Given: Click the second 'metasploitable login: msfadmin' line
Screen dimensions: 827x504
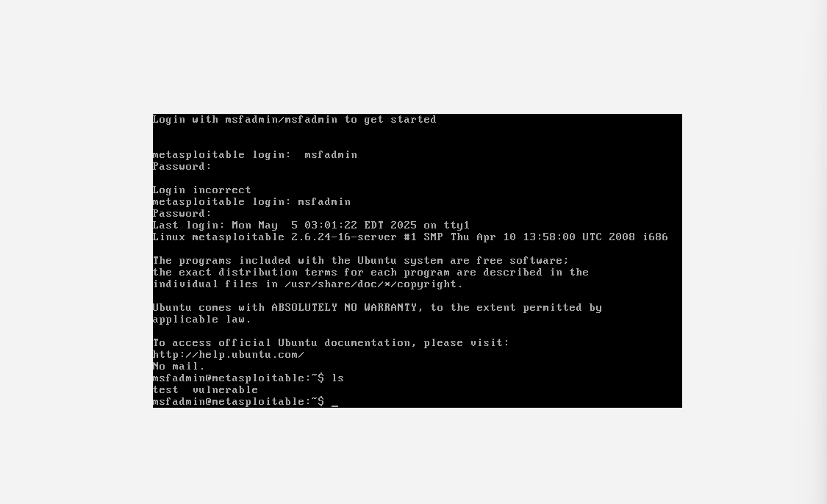Looking at the screenshot, I should [x=251, y=201].
